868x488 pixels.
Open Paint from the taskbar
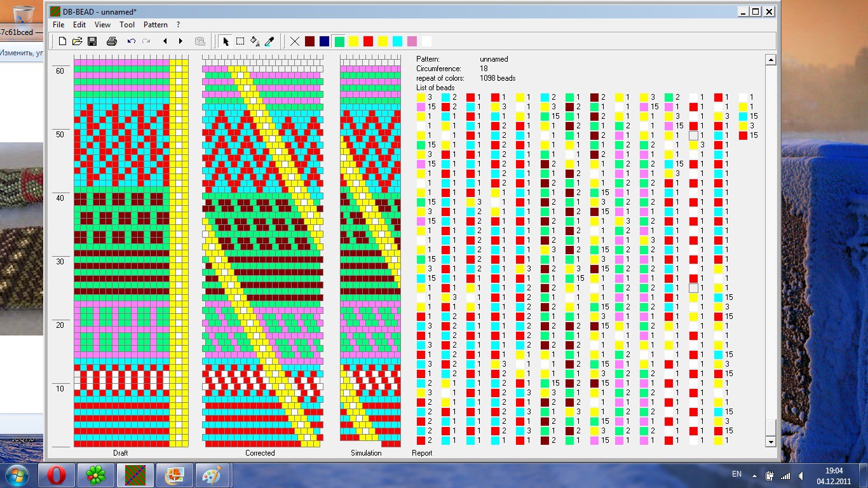pos(213,475)
